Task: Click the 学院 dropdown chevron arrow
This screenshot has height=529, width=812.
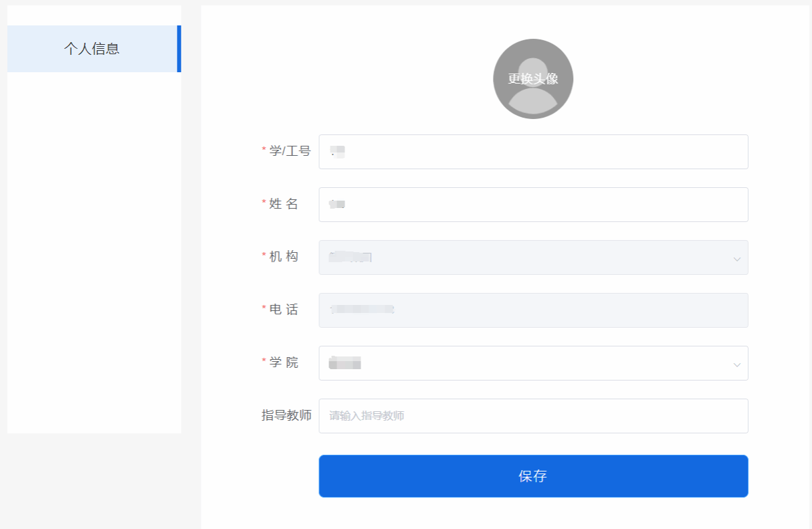Action: click(x=737, y=364)
